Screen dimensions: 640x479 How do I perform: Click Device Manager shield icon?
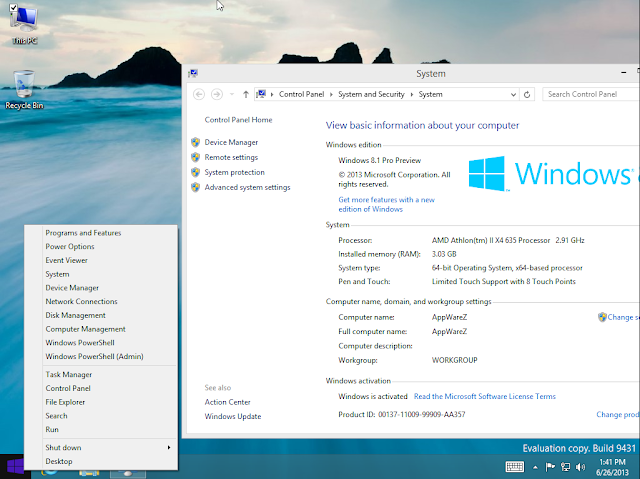pos(196,142)
